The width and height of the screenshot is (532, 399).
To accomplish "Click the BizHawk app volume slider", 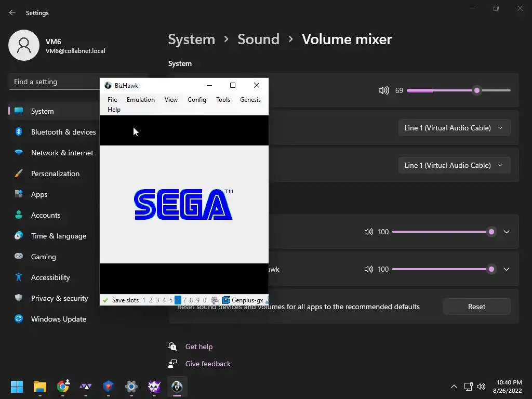I will pos(444,269).
